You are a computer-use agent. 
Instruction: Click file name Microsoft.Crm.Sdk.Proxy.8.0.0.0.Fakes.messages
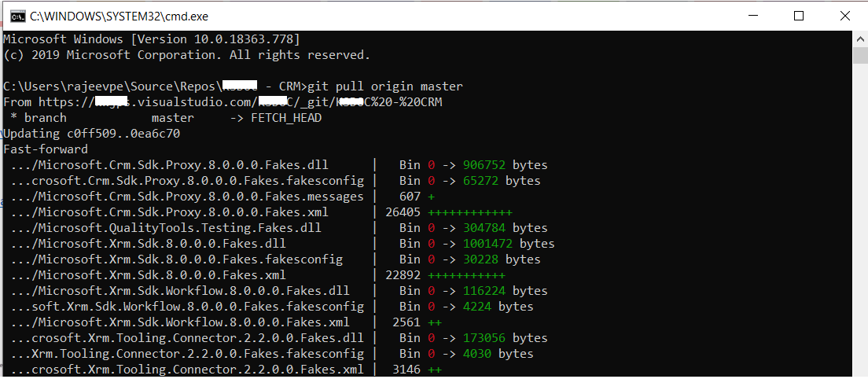[x=187, y=197]
